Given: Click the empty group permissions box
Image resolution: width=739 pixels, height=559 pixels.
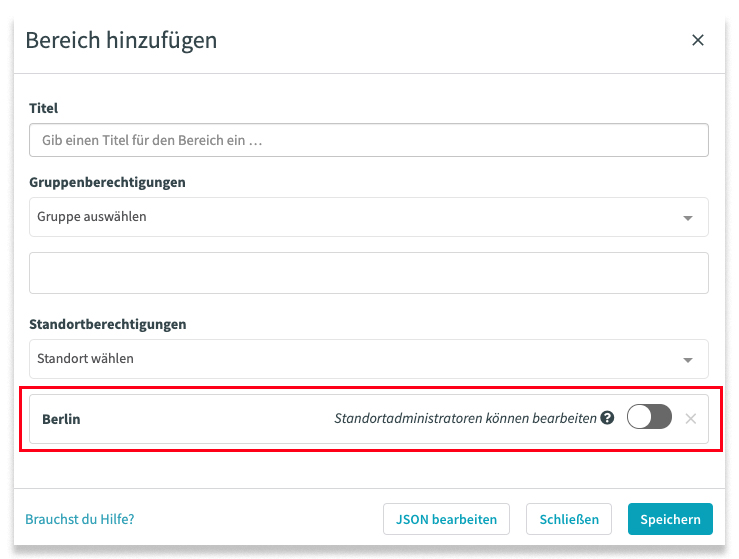Looking at the screenshot, I should (x=368, y=273).
